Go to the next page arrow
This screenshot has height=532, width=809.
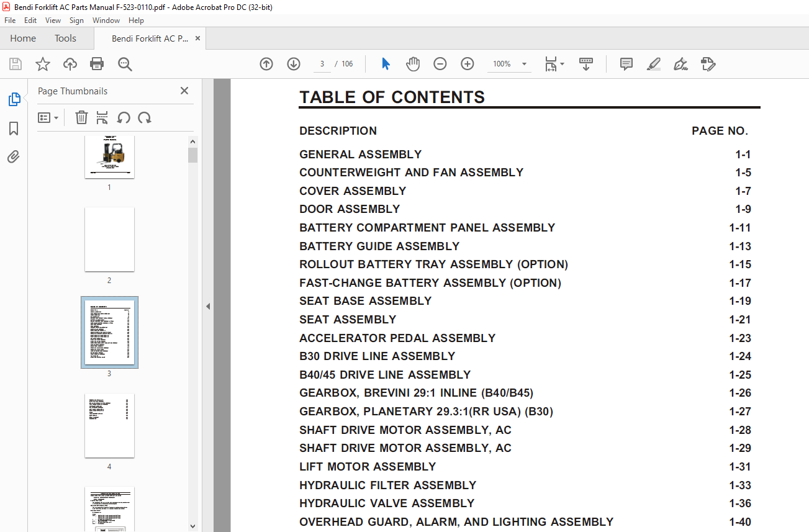(x=294, y=64)
